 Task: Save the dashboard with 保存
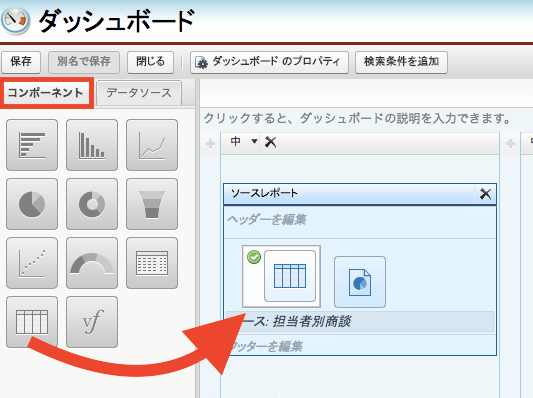coord(21,62)
